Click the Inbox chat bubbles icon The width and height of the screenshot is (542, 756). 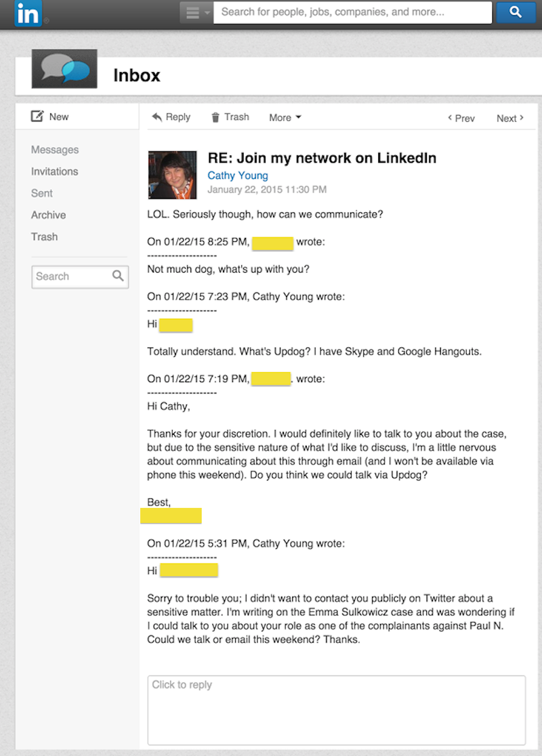pos(64,69)
